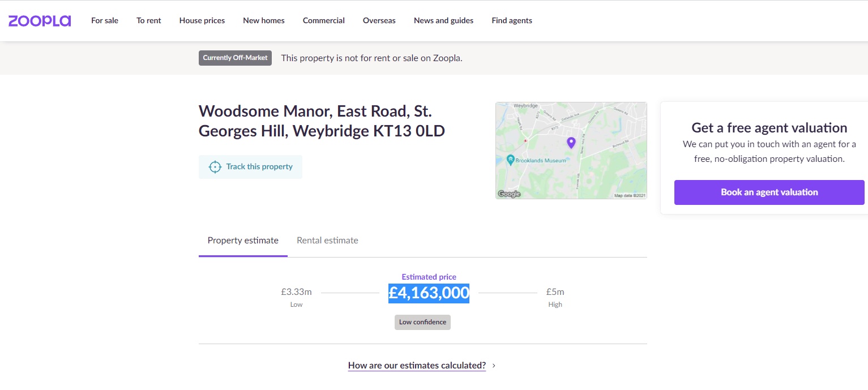Open Overseas properties page

(379, 20)
